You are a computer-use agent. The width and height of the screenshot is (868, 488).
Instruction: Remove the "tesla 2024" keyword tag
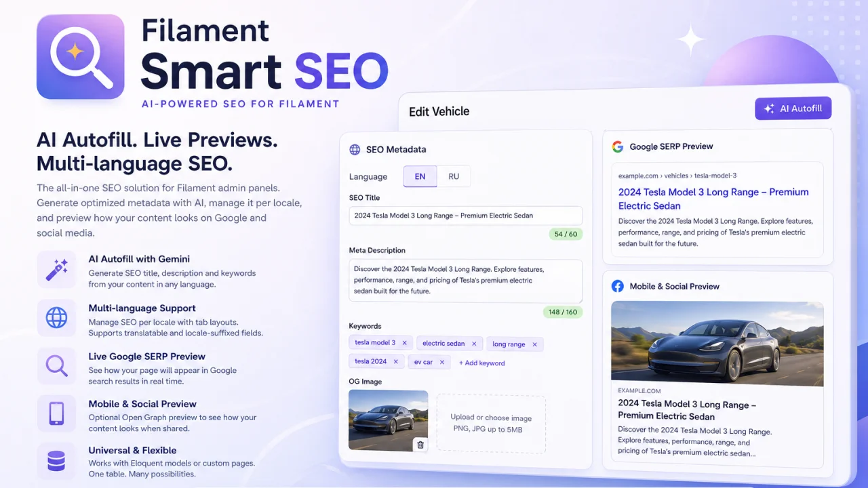point(396,362)
